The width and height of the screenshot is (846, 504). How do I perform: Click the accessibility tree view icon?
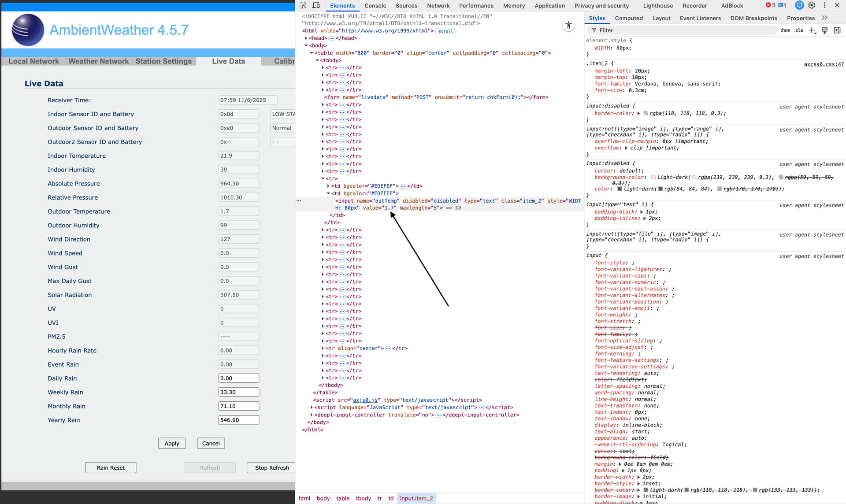[569, 25]
